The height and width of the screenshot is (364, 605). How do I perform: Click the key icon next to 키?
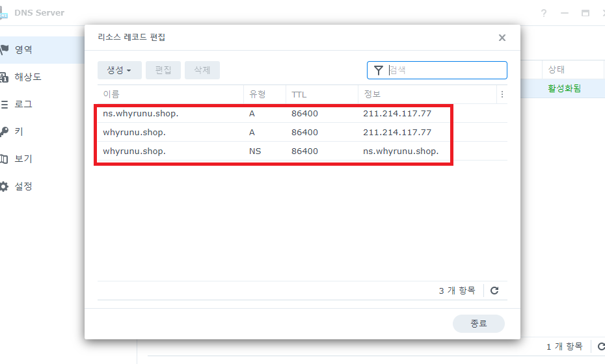pos(4,132)
